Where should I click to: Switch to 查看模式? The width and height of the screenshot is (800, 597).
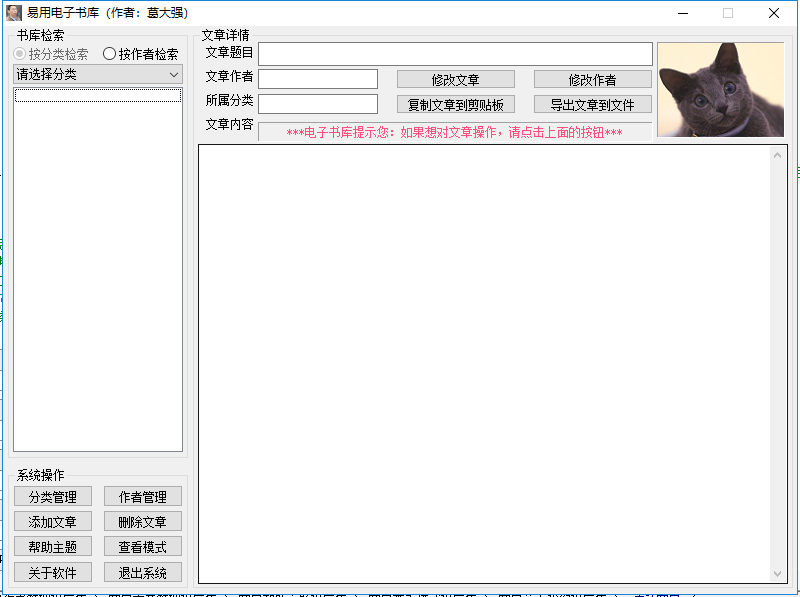point(143,546)
